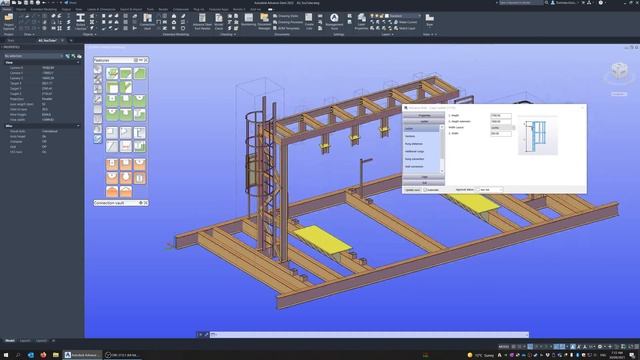Click the Match Layer button
The image size is (640, 360).
tap(404, 28)
